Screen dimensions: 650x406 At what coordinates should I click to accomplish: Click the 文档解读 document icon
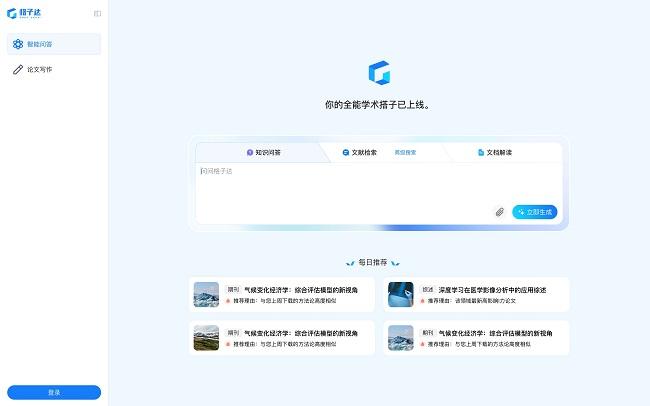(x=481, y=153)
